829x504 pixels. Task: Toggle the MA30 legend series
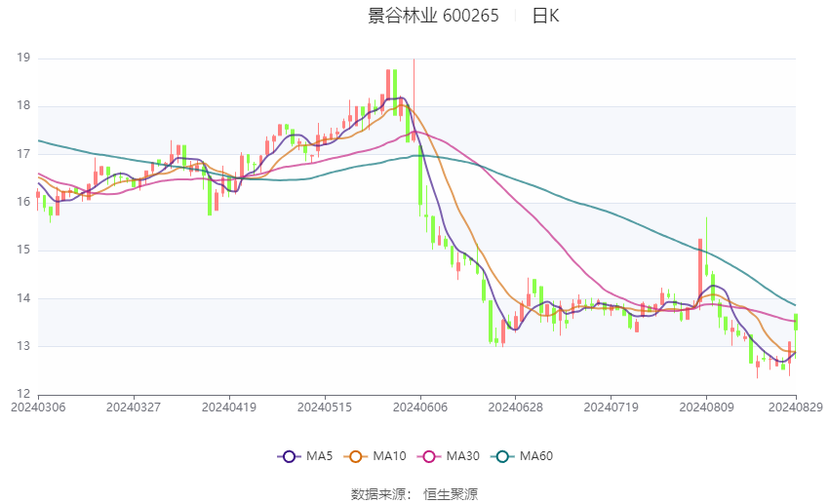tap(449, 456)
